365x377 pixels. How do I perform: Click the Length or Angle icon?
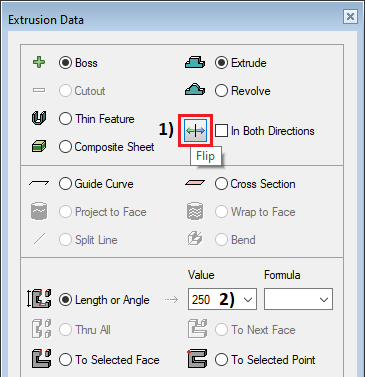(39, 299)
